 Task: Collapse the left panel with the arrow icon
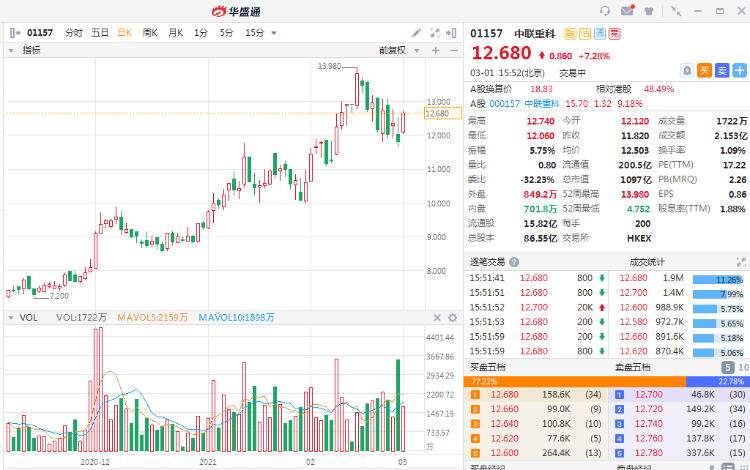point(15,33)
